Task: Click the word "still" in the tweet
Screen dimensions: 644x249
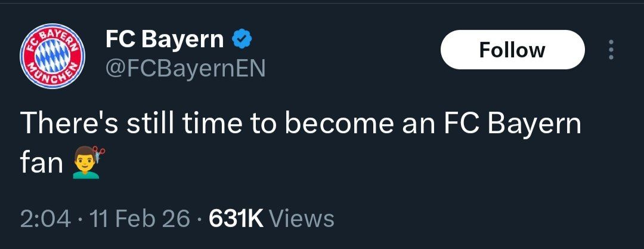Action: 151,124
